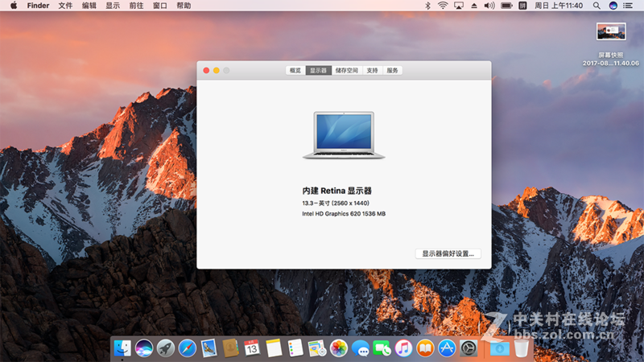Open the Wi-Fi status menu

coord(443,6)
